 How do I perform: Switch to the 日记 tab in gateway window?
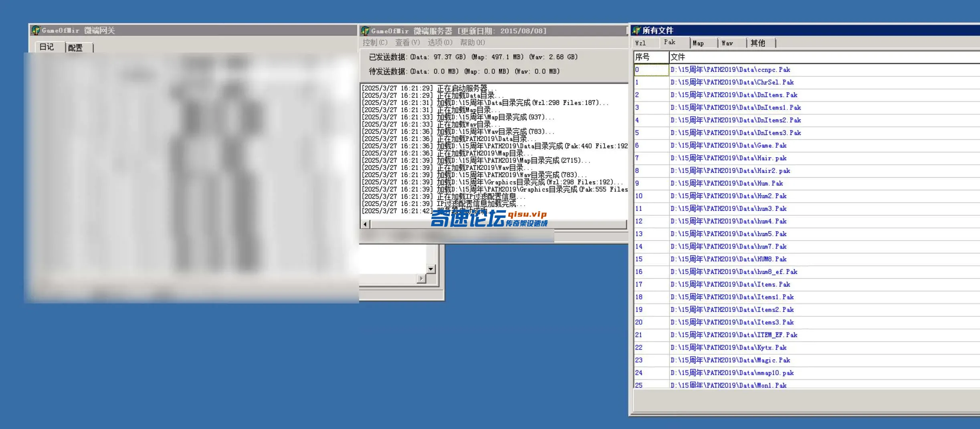point(47,47)
